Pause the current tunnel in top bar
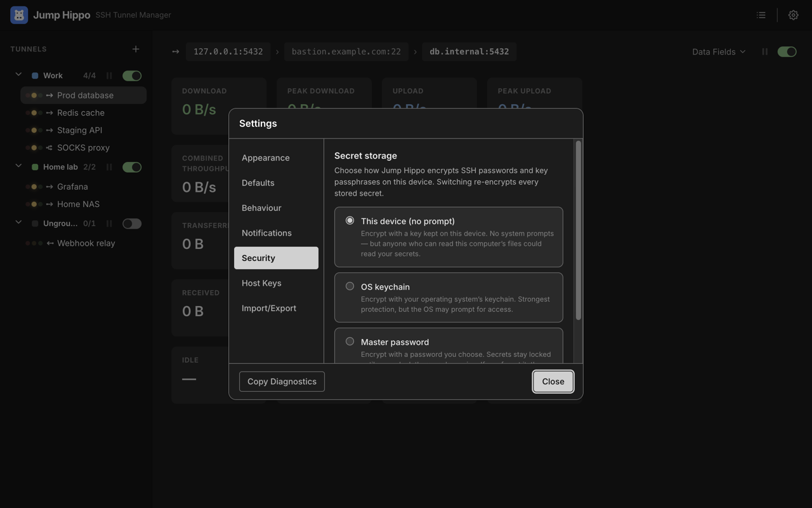The width and height of the screenshot is (812, 508). (x=764, y=51)
